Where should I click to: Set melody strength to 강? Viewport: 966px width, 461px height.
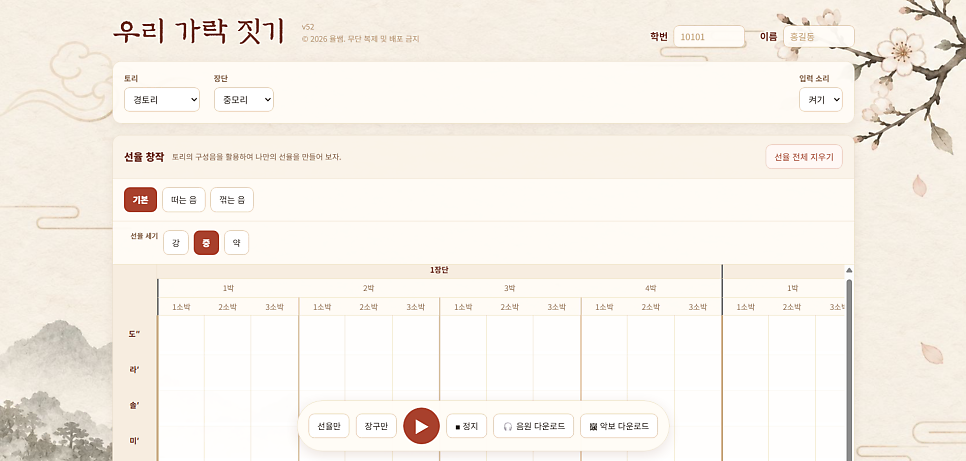pos(176,243)
